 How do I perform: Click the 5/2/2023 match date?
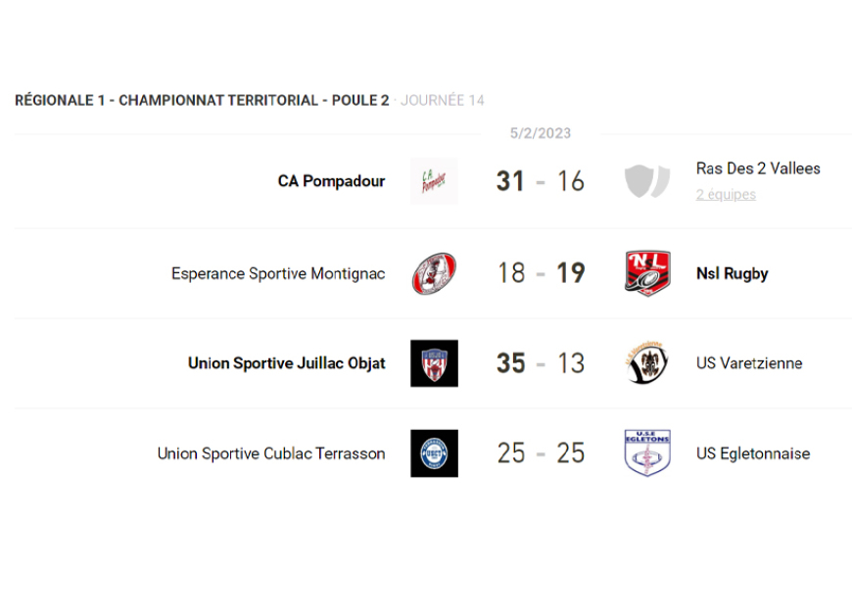click(541, 133)
